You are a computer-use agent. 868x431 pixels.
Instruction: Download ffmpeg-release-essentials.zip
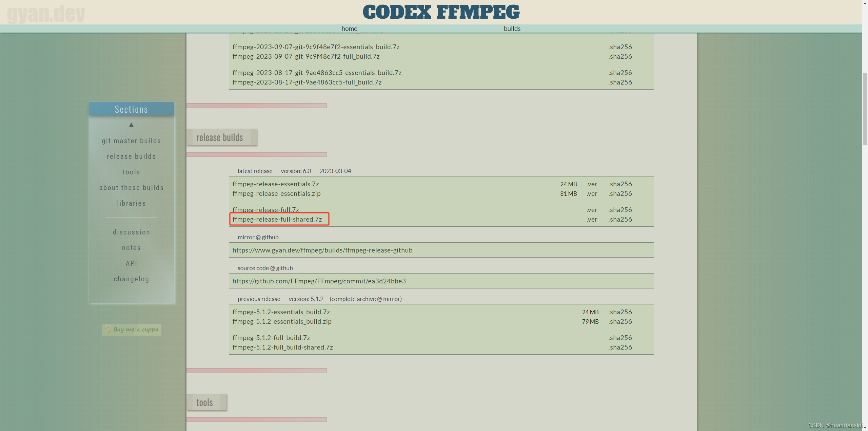276,193
